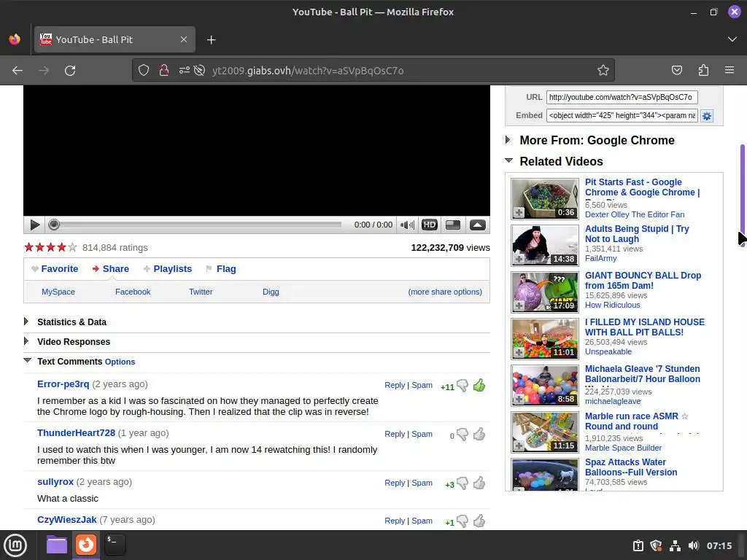
Task: Open Firefox tracking protection shield
Action: pos(144,71)
